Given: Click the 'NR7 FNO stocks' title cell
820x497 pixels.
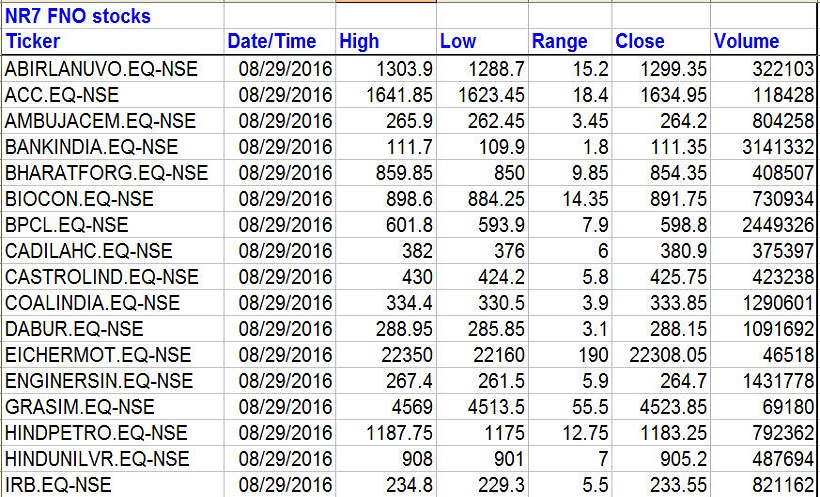Looking at the screenshot, I should [x=78, y=16].
